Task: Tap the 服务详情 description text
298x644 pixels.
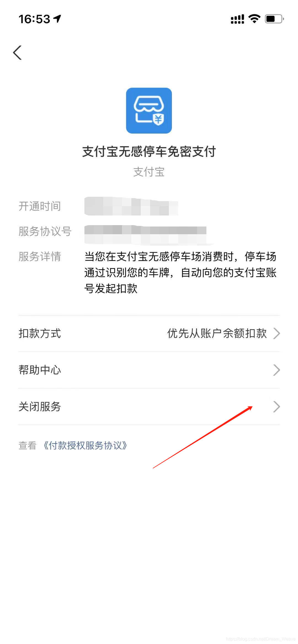Action: [180, 273]
